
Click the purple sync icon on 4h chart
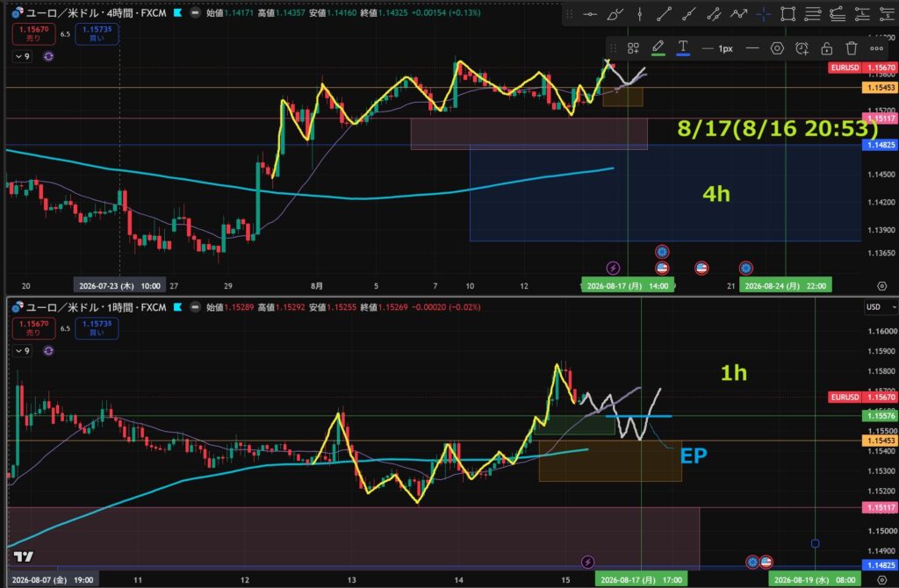tap(48, 56)
